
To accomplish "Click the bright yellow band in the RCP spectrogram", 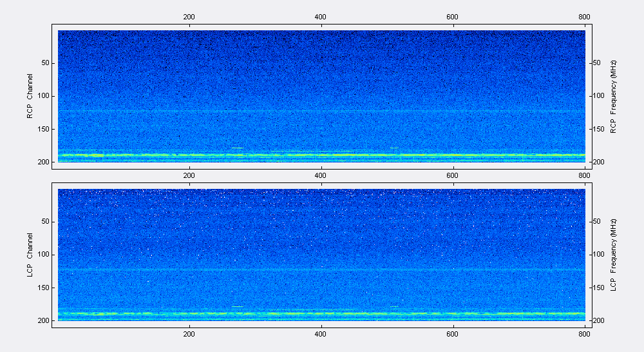I will click(321, 155).
